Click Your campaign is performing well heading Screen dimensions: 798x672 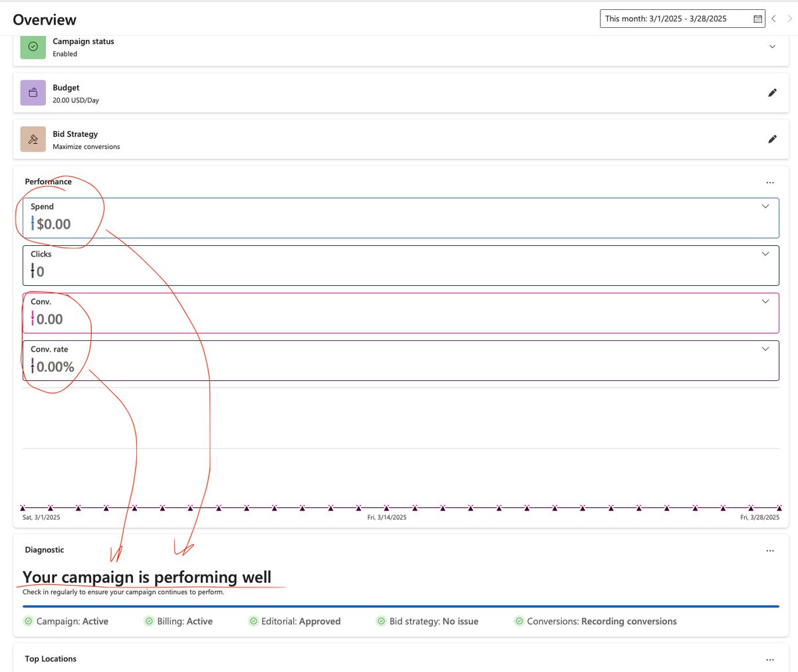coord(147,577)
